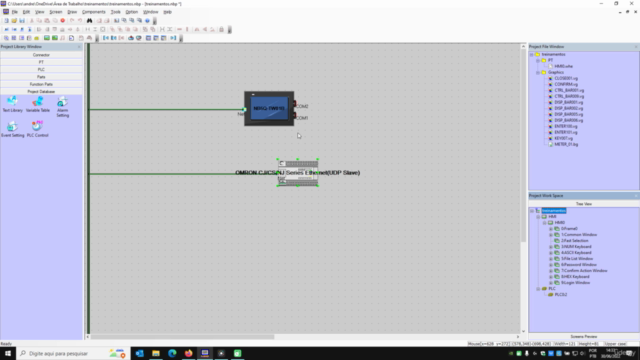Expand the 1:Common Window node
The image size is (640, 360).
551,235
